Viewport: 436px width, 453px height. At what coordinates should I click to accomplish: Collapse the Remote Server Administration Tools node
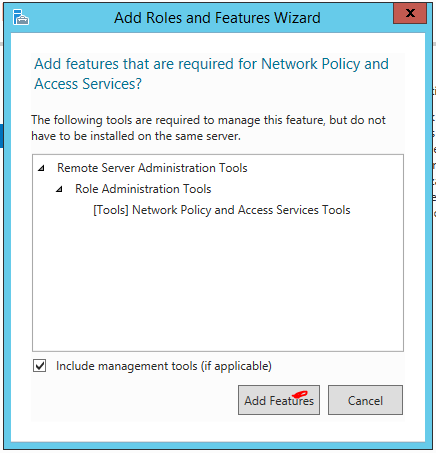(41, 168)
